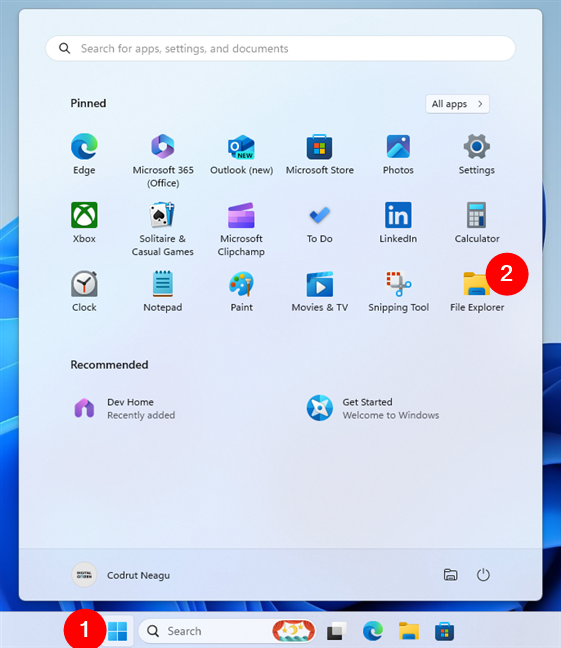This screenshot has width=561, height=648.
Task: Open the recommended Dev Home item
Action: [x=125, y=408]
